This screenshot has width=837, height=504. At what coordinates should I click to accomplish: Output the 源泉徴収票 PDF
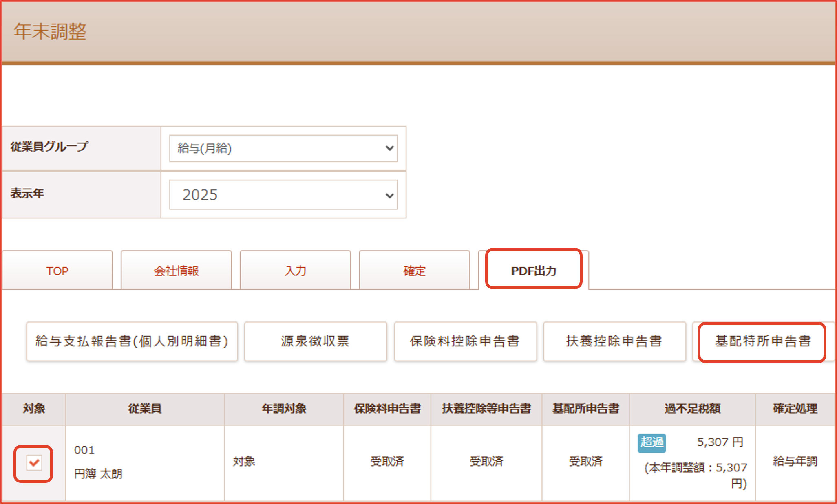[315, 341]
